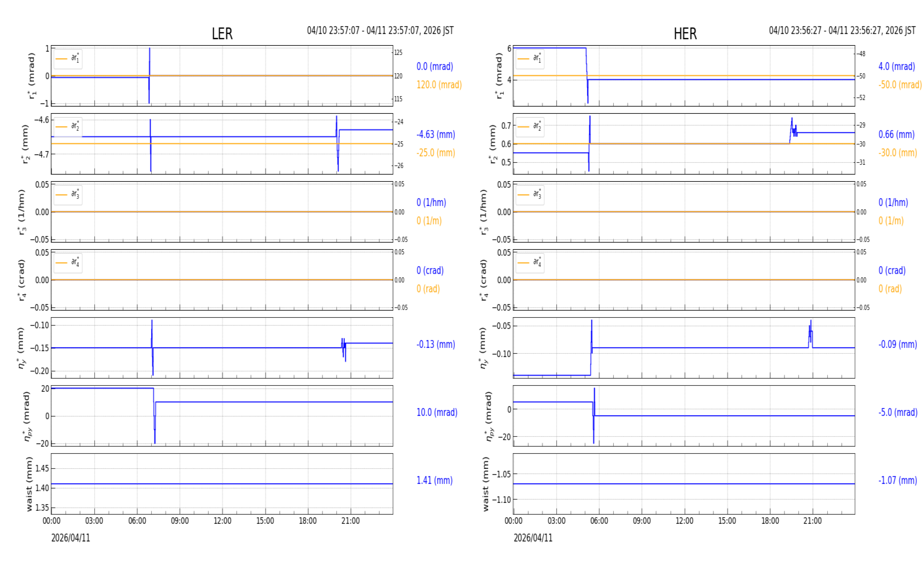
Task: Click the LER value 0.0 (mrad)
Action: tap(435, 67)
